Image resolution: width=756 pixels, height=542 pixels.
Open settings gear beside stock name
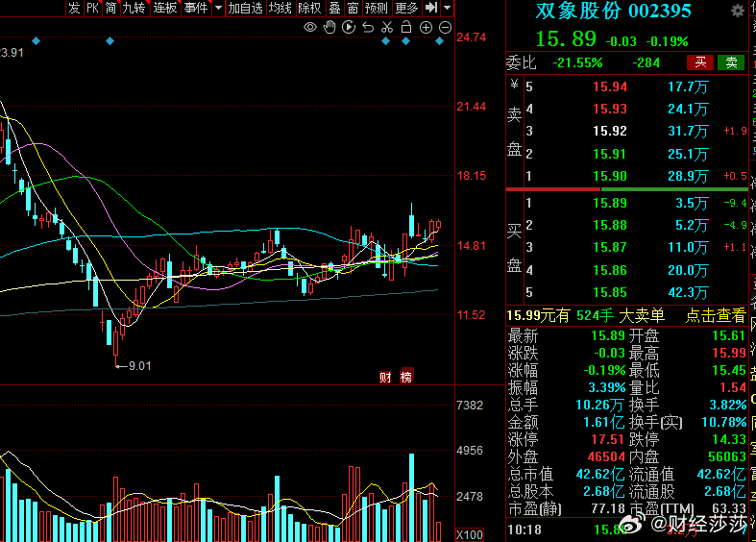[x=737, y=12]
